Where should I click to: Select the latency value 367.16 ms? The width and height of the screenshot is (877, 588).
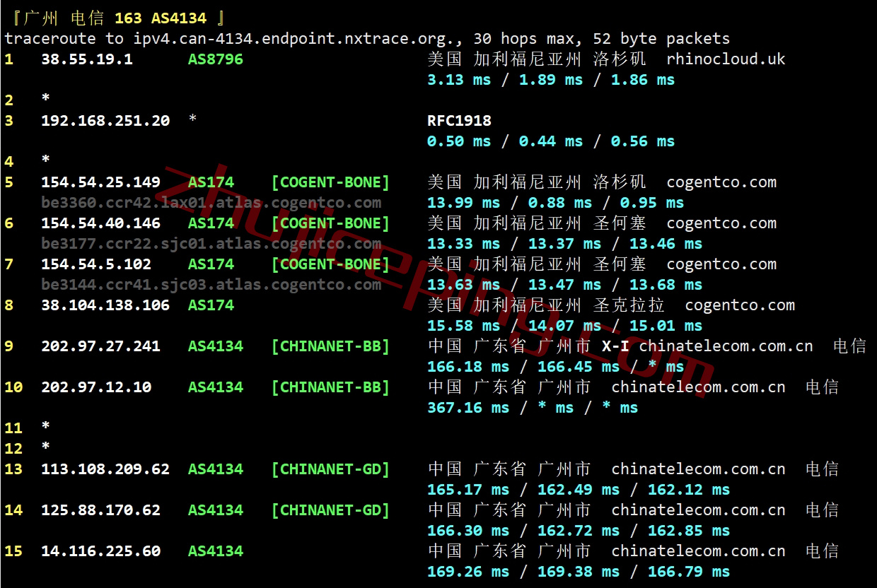(468, 408)
